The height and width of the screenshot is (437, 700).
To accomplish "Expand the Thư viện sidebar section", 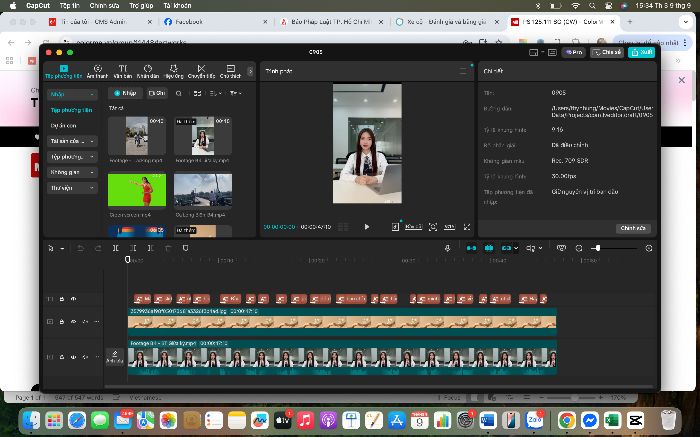I will [72, 188].
